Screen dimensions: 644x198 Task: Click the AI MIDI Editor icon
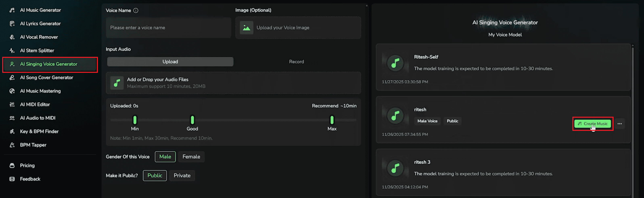(12, 105)
